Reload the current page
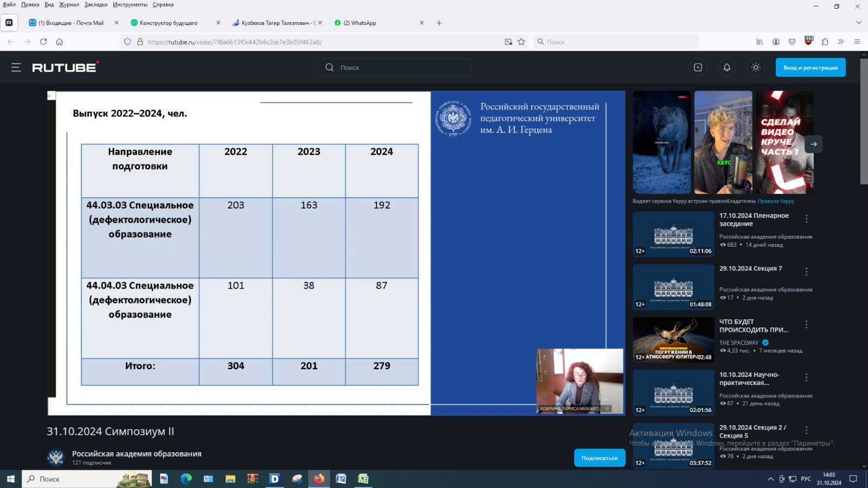 pyautogui.click(x=43, y=42)
